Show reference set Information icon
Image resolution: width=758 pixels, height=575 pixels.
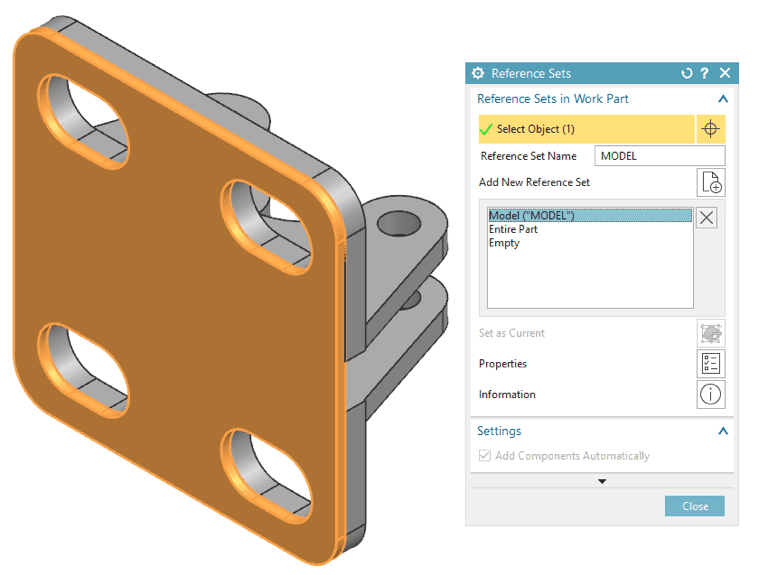[711, 394]
